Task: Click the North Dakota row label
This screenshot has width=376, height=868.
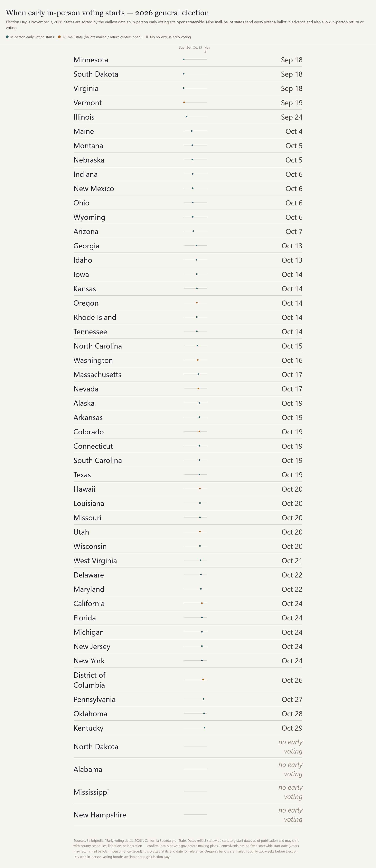Action: [x=96, y=747]
